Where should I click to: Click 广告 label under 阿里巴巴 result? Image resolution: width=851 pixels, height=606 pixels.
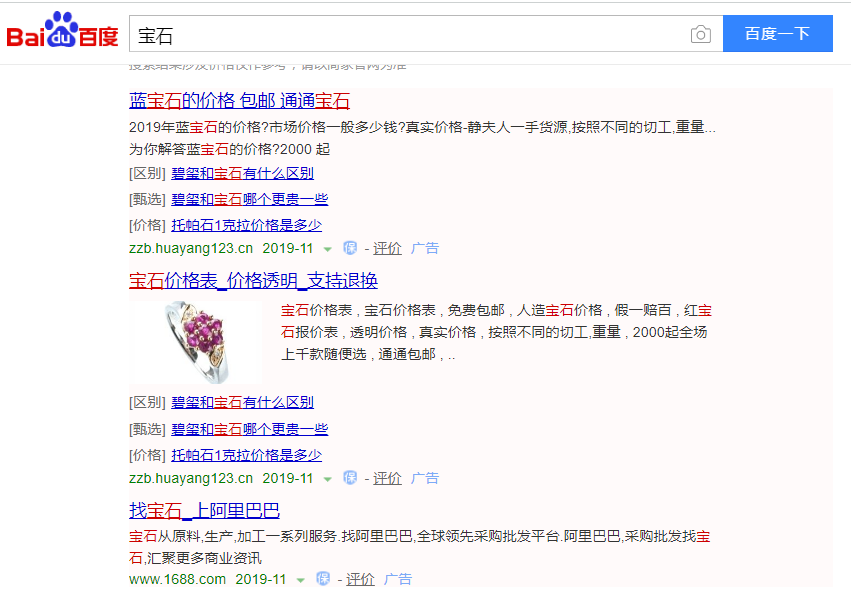point(397,579)
